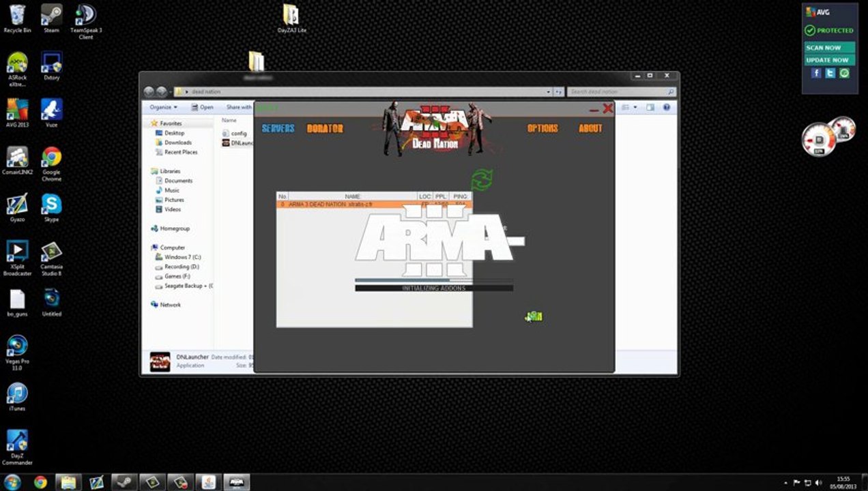Image resolution: width=868 pixels, height=491 pixels.
Task: Click the green Join button
Action: (x=534, y=316)
